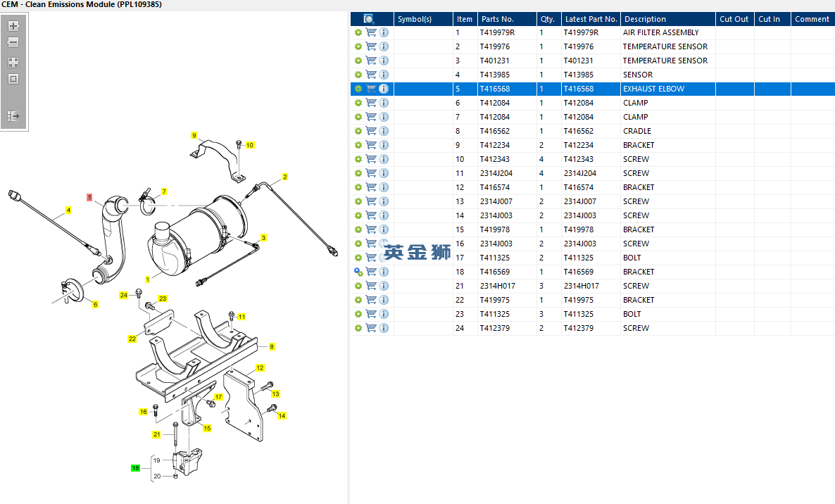835x504 pixels.
Task: Show info for EXHAUST ELBOW row
Action: (x=384, y=89)
